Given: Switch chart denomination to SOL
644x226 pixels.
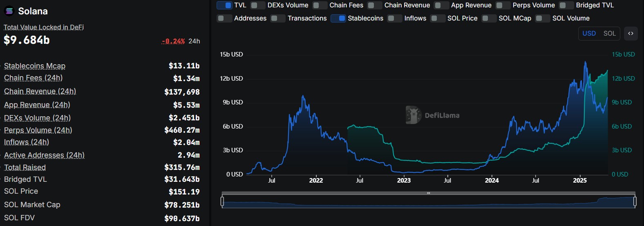Looking at the screenshot, I should (609, 34).
